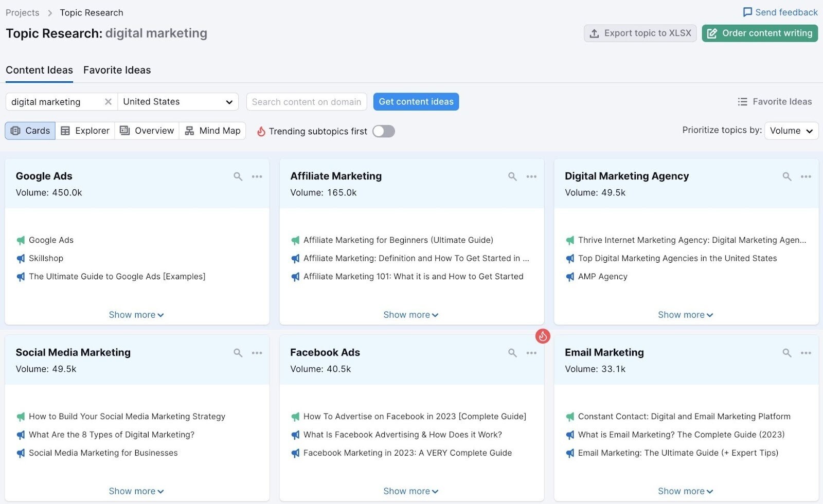823x504 pixels.
Task: Enable Trending subtopics first
Action: [x=383, y=131]
